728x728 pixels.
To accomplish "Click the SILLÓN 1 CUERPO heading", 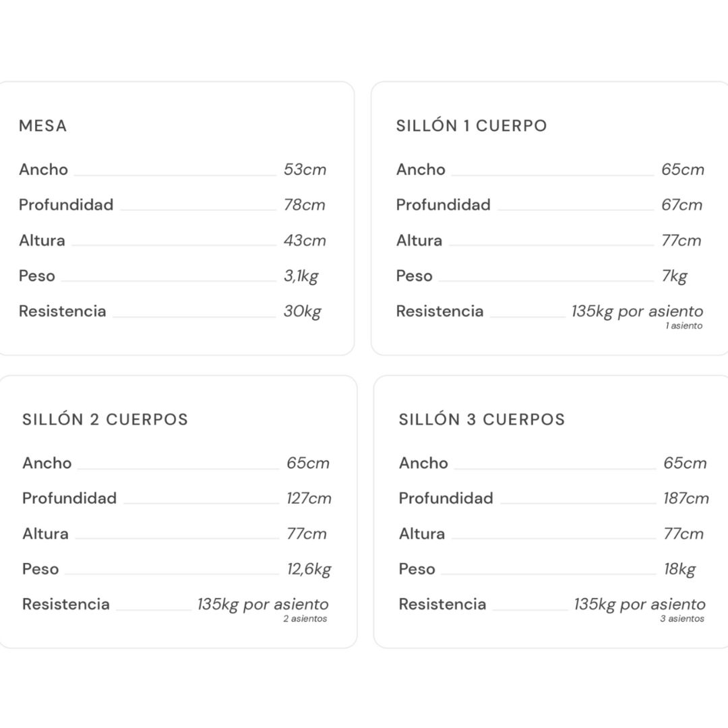I will coord(471,126).
